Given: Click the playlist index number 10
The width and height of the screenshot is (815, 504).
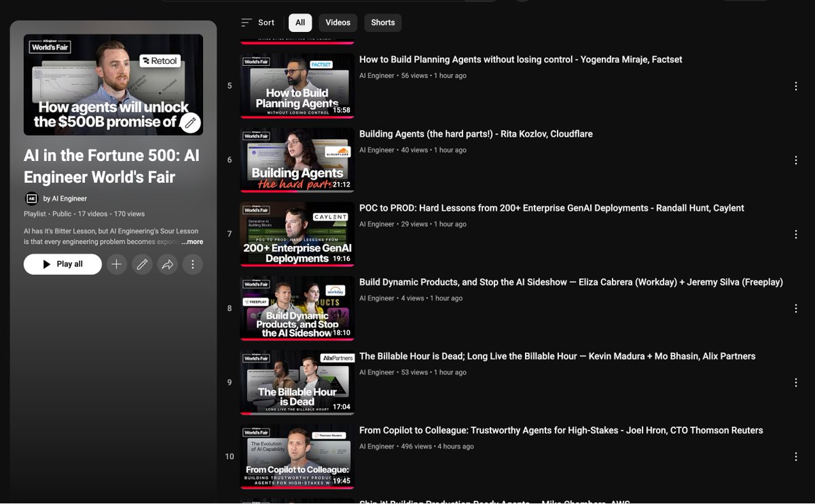Looking at the screenshot, I should (230, 456).
